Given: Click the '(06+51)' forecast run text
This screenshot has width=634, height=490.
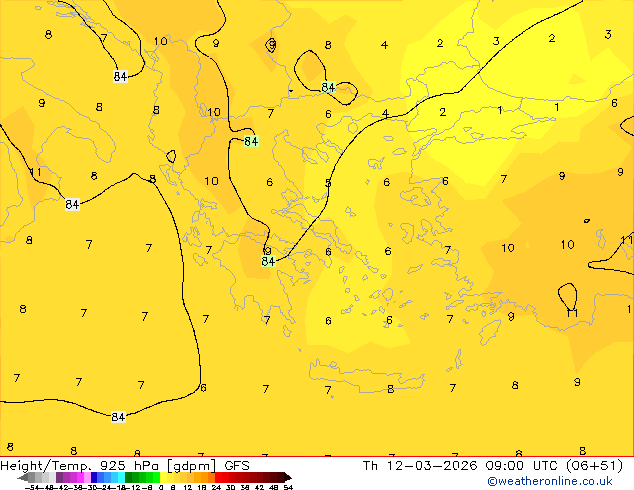Looking at the screenshot, I should coord(594,466).
